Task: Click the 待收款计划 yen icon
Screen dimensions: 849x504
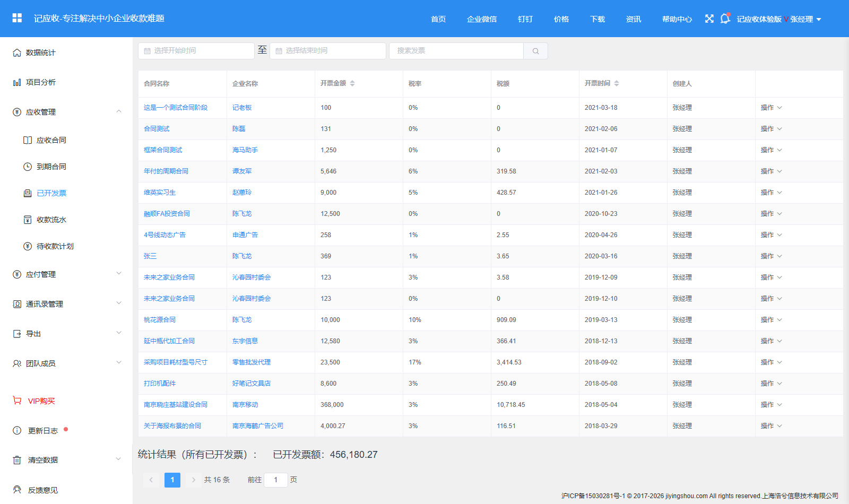Action: (28, 246)
